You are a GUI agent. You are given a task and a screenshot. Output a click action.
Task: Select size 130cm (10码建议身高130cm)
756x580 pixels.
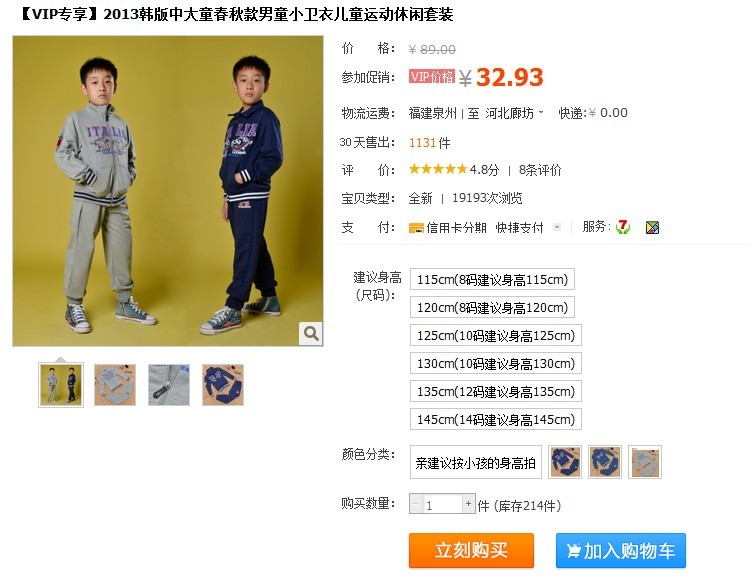pos(496,364)
